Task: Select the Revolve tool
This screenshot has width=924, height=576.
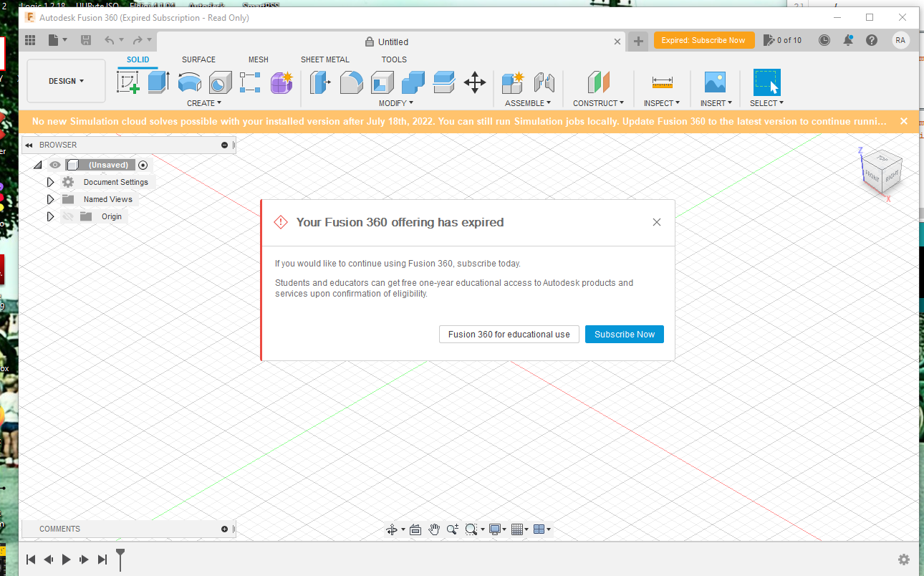Action: pyautogui.click(x=189, y=82)
